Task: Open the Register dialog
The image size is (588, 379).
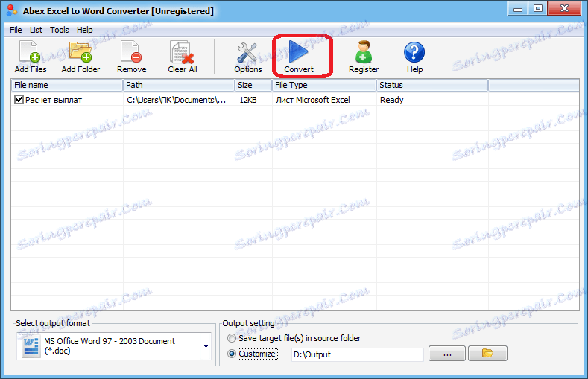Action: point(364,57)
